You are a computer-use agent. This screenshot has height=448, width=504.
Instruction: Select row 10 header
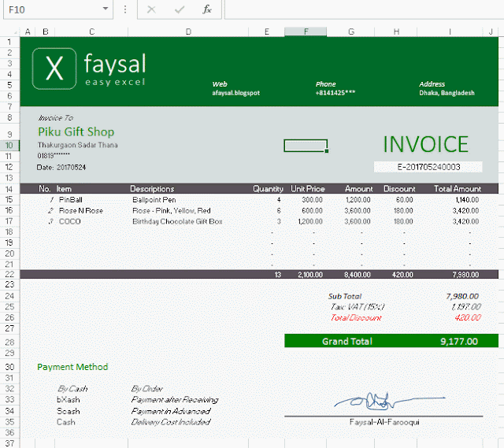(x=9, y=145)
